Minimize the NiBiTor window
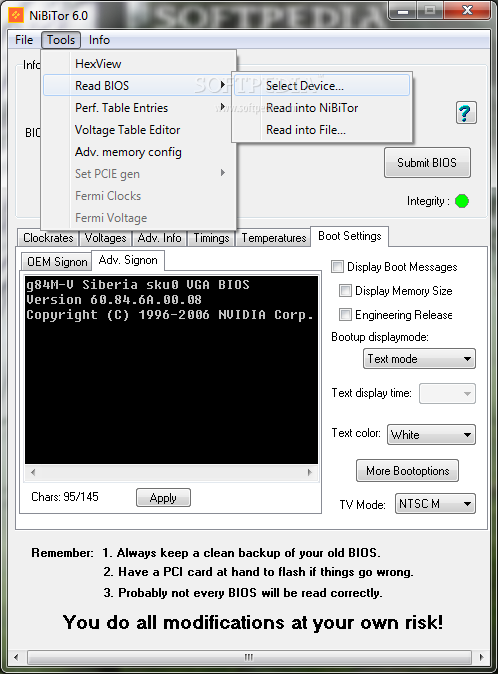The image size is (498, 674). (x=403, y=11)
